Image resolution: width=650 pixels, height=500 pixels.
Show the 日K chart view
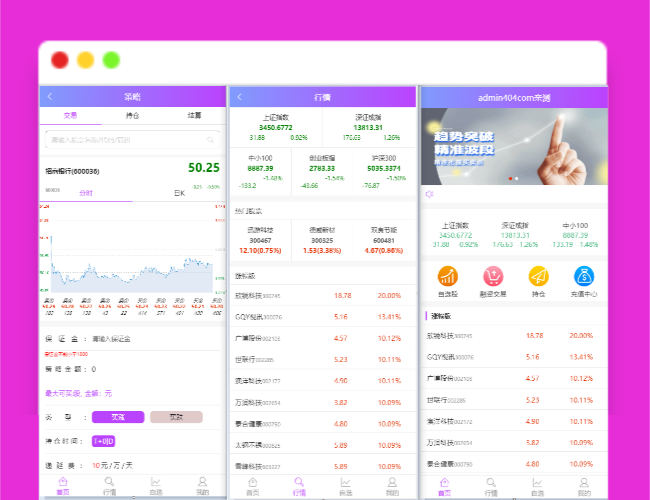coord(179,193)
